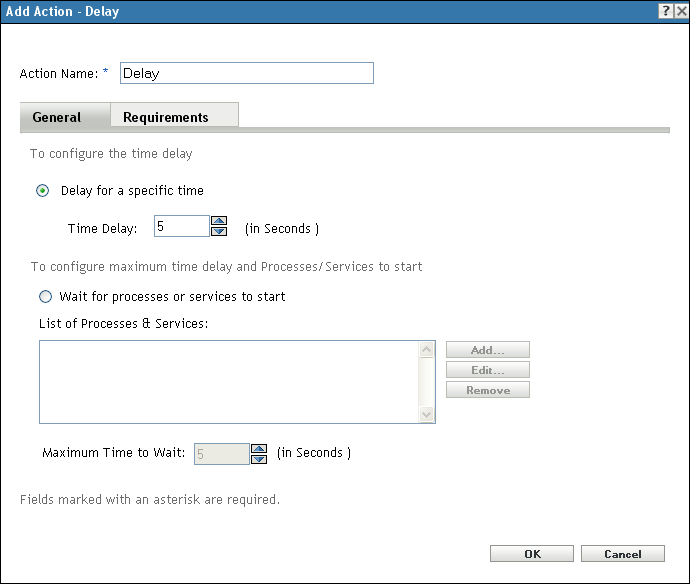The width and height of the screenshot is (690, 584).
Task: Click the Edit... button
Action: [488, 370]
